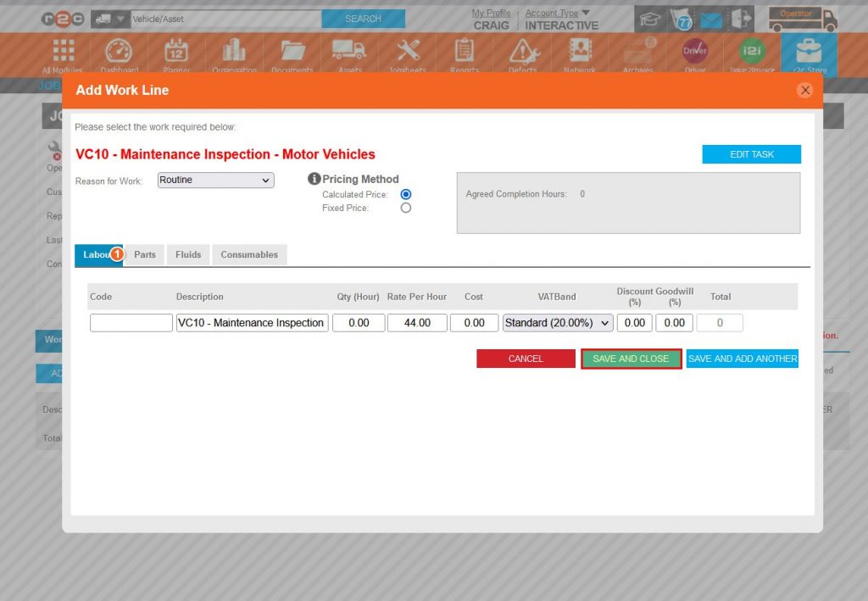
Task: Click the Edit Task button
Action: 751,154
